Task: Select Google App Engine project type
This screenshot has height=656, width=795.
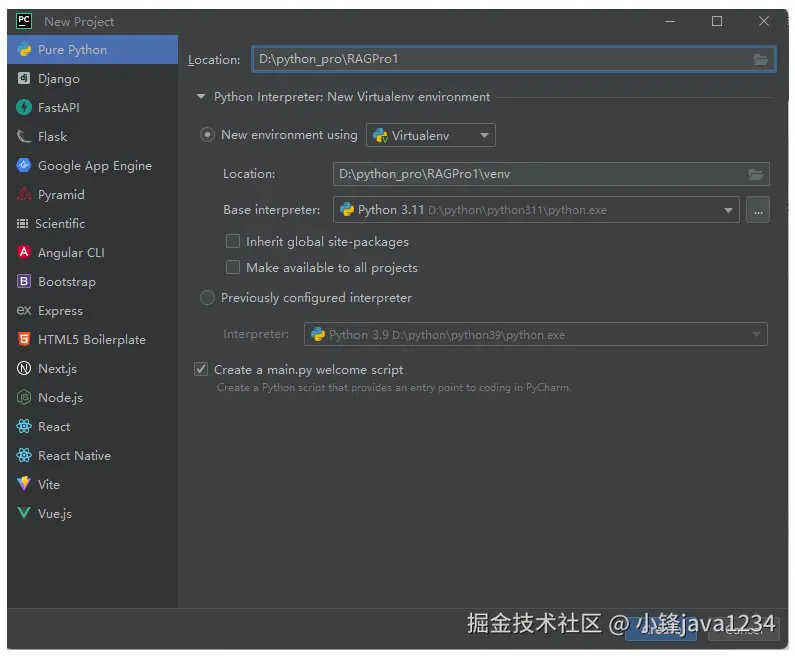Action: click(x=92, y=165)
